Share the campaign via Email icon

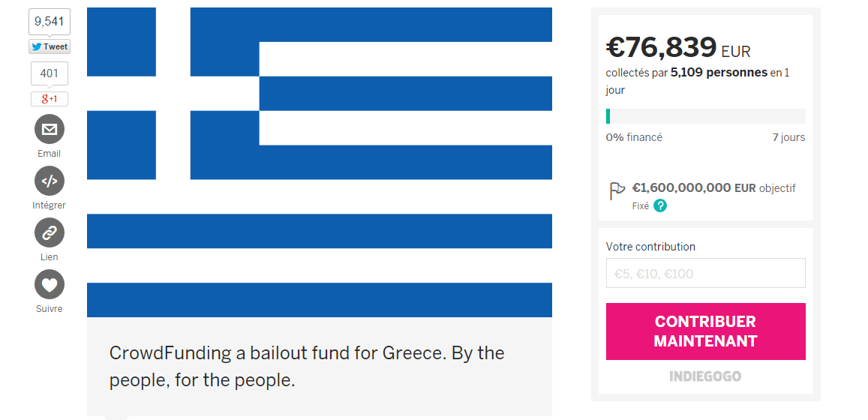50,129
